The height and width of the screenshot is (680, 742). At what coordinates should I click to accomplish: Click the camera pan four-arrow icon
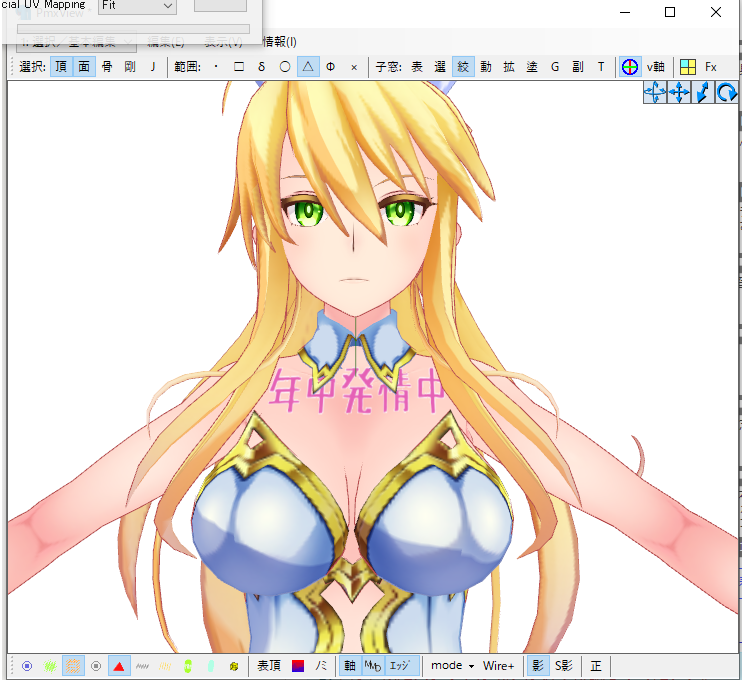(x=679, y=92)
